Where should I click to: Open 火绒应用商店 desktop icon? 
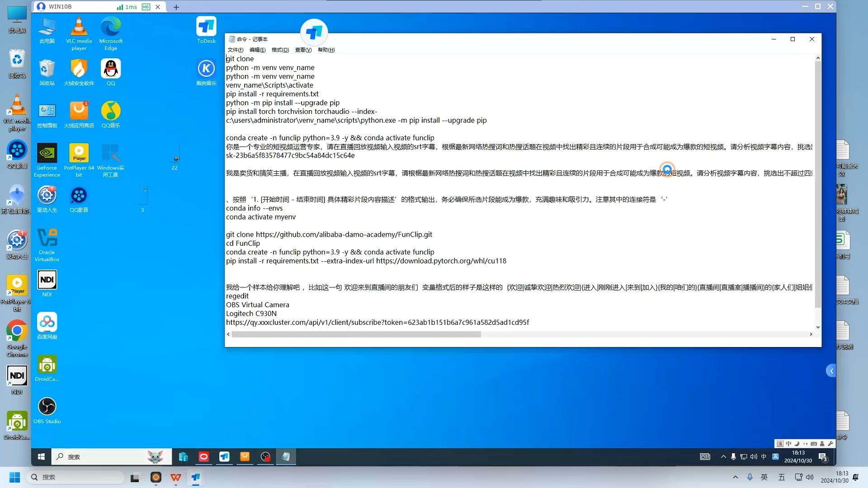(x=79, y=114)
